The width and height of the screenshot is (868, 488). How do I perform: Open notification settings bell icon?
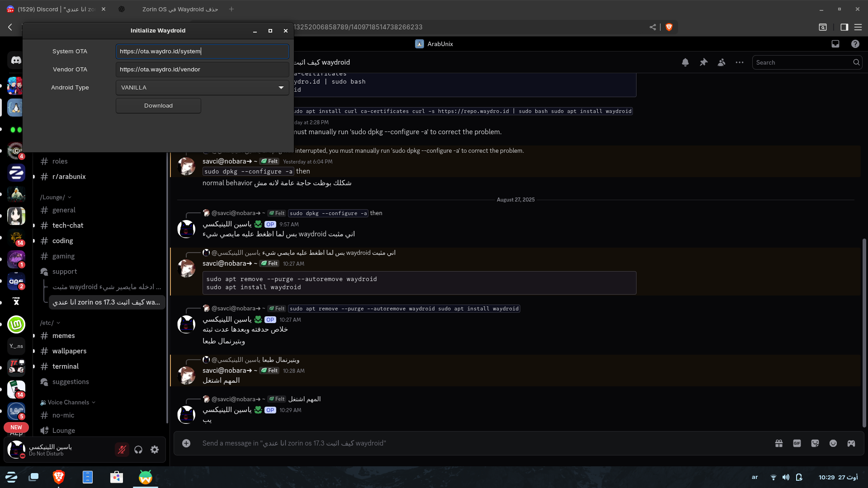click(x=685, y=62)
